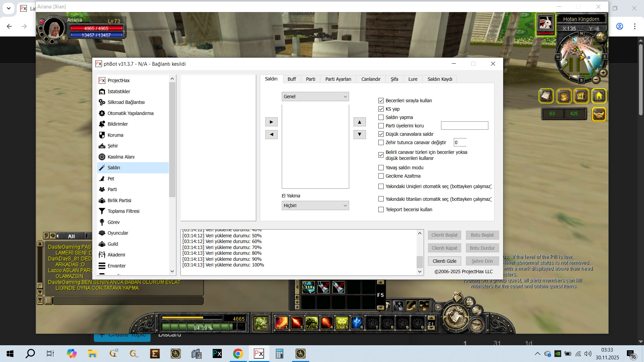The width and height of the screenshot is (644, 362).
Task: Open the Koruma shield icon in sidebar
Action: point(102,135)
